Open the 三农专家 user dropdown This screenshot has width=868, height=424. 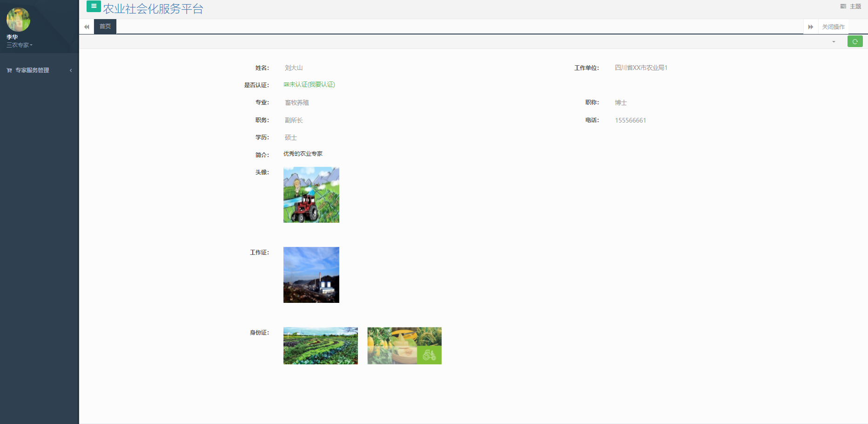20,45
